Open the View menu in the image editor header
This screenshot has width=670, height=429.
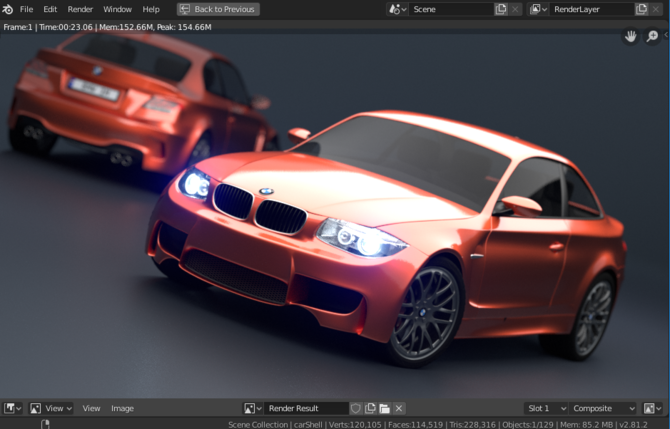tap(91, 408)
